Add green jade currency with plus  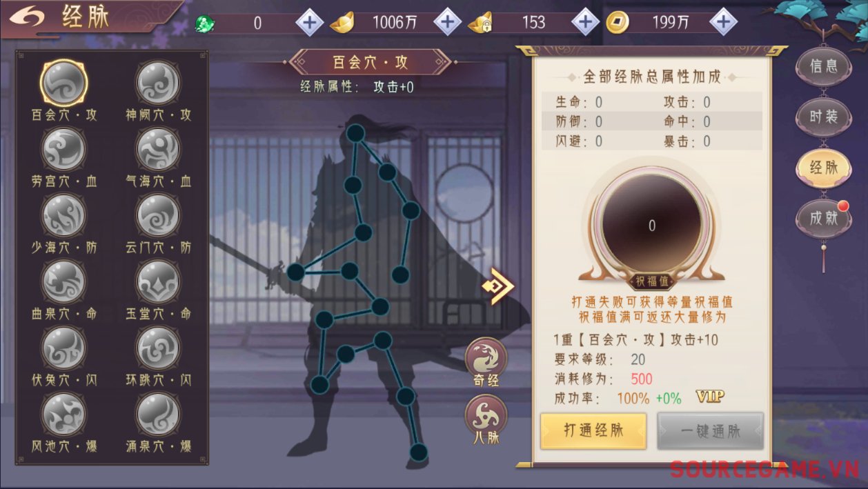pos(310,22)
